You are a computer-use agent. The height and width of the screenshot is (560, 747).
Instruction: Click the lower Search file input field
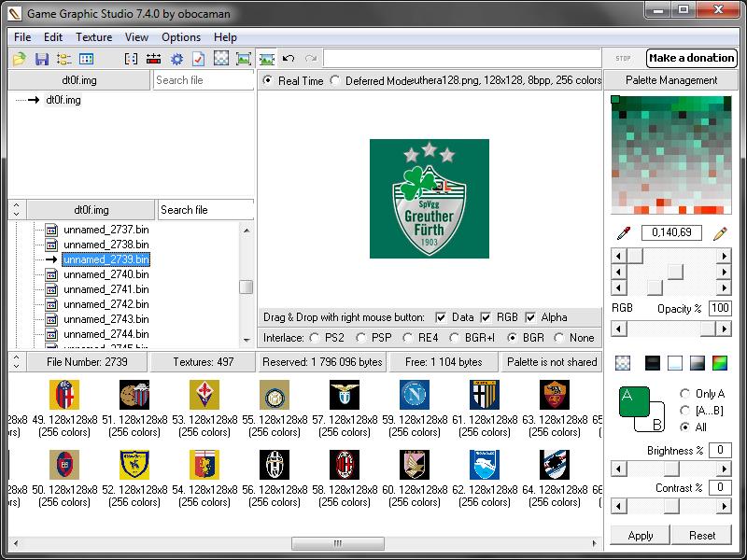(x=205, y=209)
